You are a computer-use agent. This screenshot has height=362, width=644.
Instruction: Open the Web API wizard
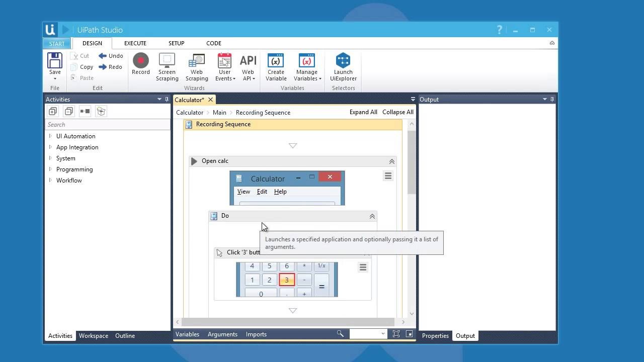[248, 65]
